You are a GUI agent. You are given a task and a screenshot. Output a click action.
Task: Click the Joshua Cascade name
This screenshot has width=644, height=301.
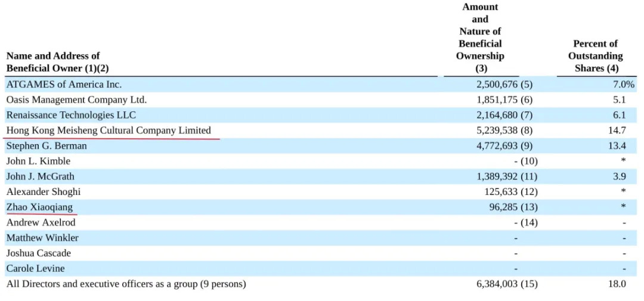(39, 253)
